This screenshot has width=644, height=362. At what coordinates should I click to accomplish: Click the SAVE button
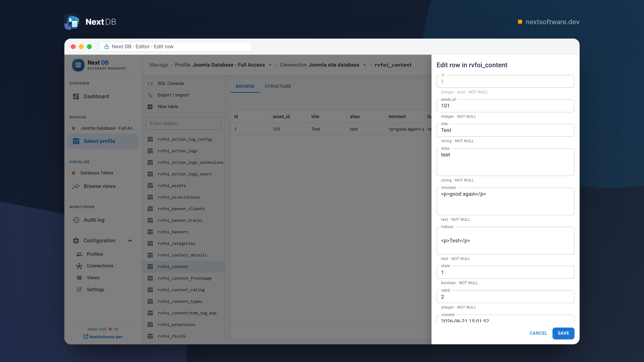click(x=563, y=333)
